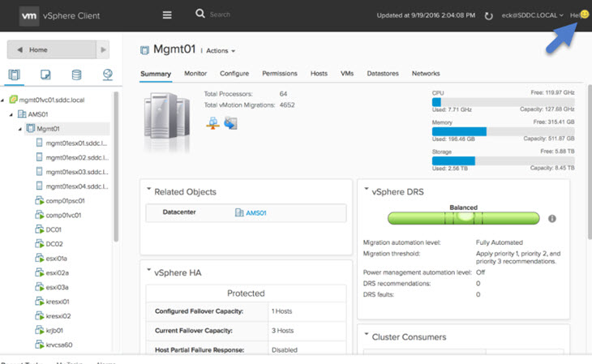Switch to Storage view icon

(77, 75)
